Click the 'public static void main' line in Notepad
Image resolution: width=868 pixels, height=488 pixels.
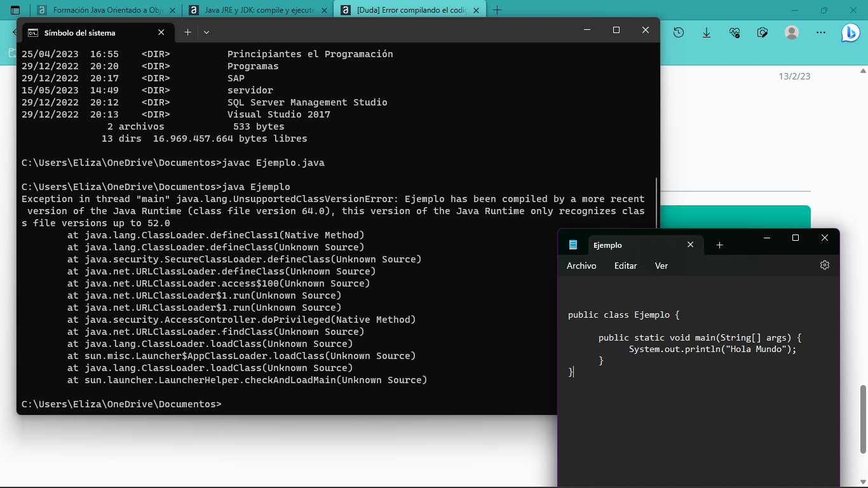(x=700, y=337)
